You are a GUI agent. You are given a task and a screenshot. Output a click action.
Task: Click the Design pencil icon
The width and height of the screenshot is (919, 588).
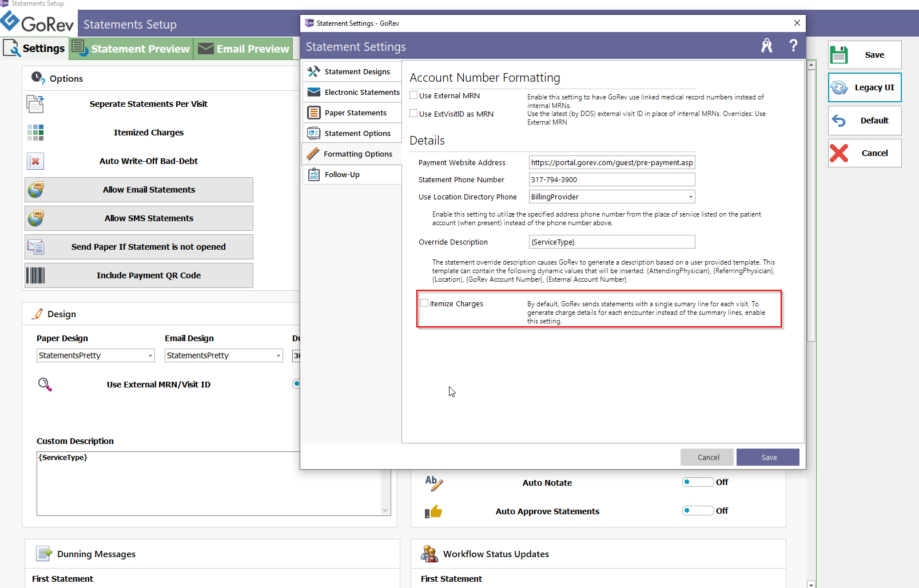(38, 314)
